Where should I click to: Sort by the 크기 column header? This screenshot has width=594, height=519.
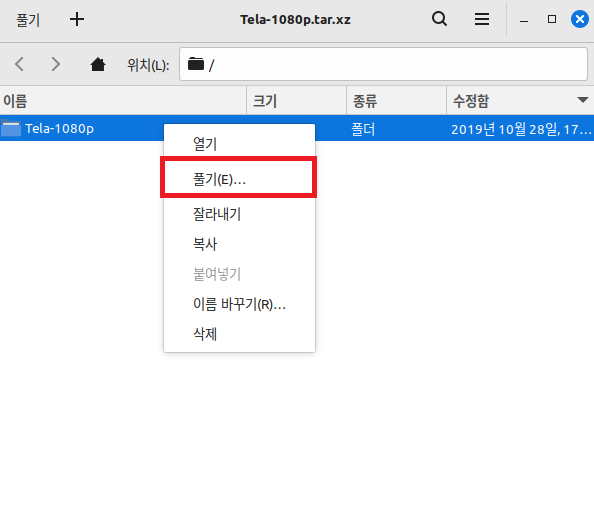pyautogui.click(x=297, y=101)
